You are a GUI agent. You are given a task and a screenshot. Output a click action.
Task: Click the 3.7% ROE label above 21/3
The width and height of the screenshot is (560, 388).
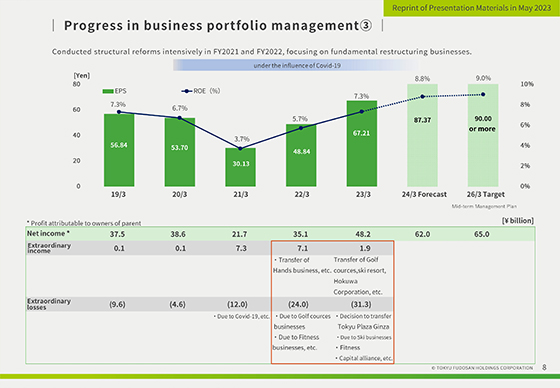click(x=242, y=139)
